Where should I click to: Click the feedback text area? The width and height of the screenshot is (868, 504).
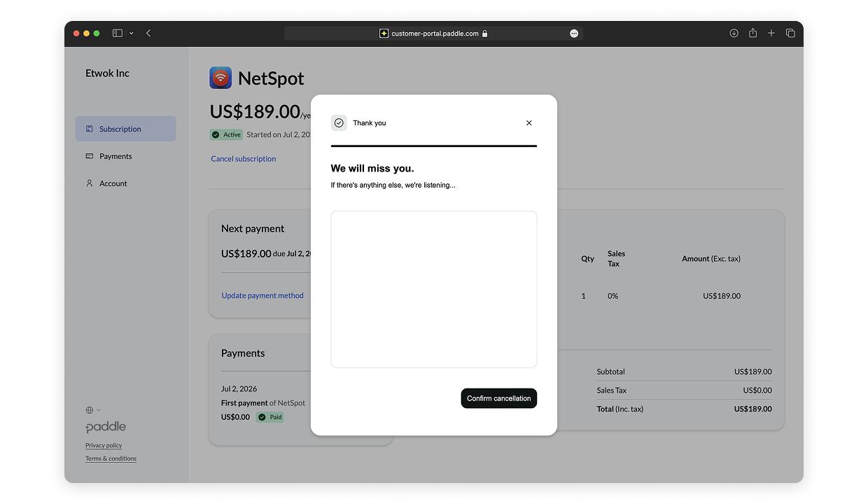(433, 289)
